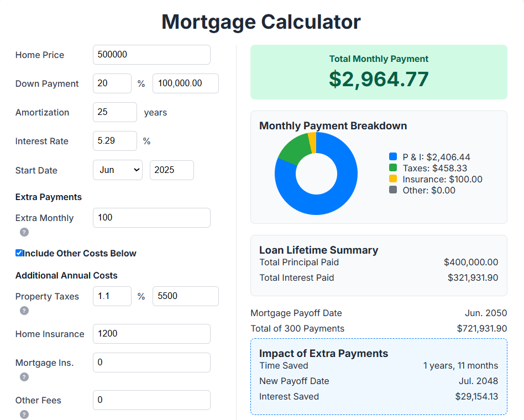Click the Home Price input field

pyautogui.click(x=151, y=55)
